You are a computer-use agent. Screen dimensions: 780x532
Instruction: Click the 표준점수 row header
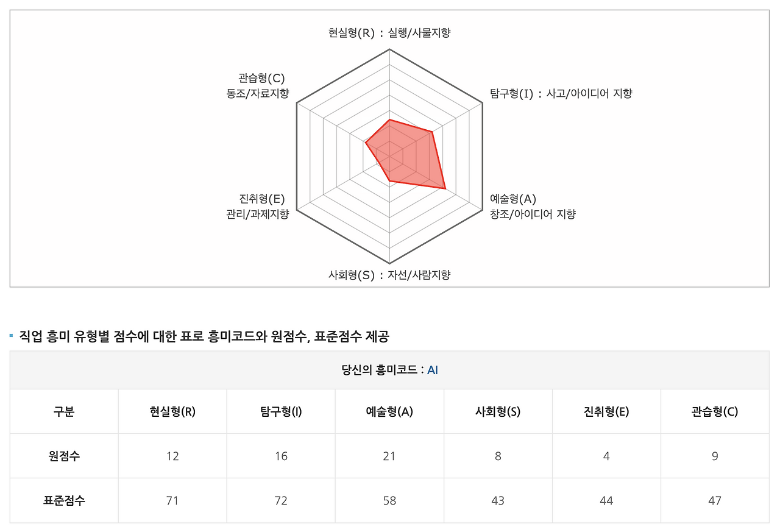64,500
